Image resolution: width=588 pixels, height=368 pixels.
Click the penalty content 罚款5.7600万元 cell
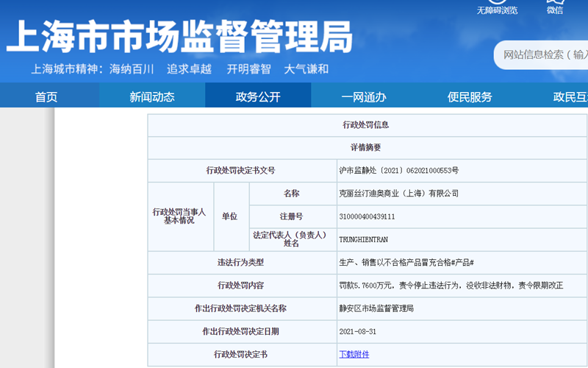coord(462,286)
